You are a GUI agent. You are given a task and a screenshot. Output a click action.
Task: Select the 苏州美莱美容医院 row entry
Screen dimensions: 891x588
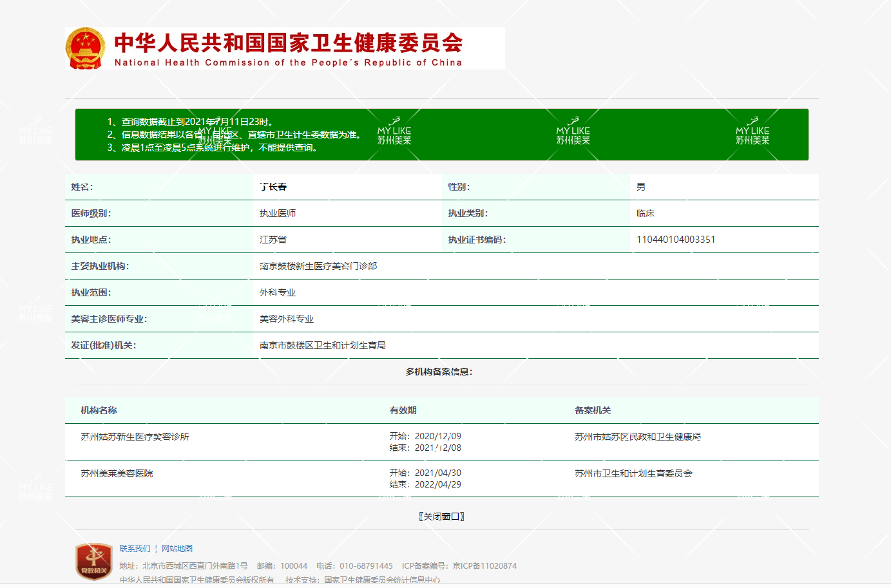coord(117,473)
